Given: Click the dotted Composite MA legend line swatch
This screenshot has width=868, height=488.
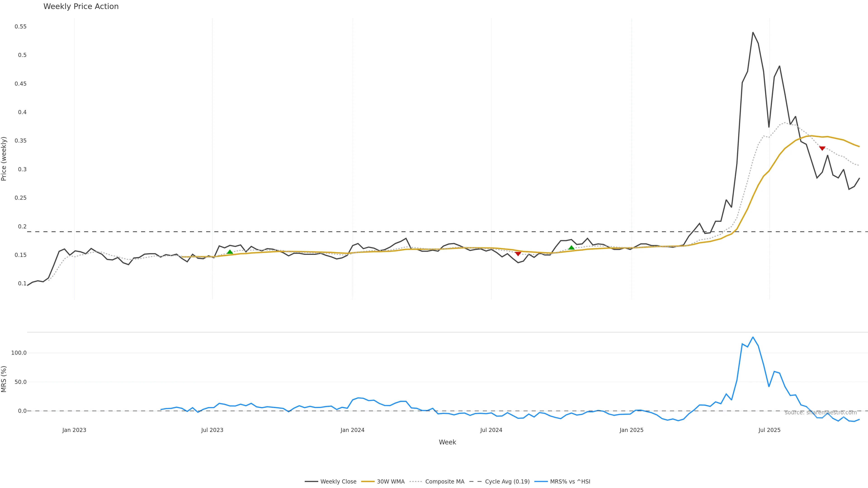Looking at the screenshot, I should coord(416,482).
